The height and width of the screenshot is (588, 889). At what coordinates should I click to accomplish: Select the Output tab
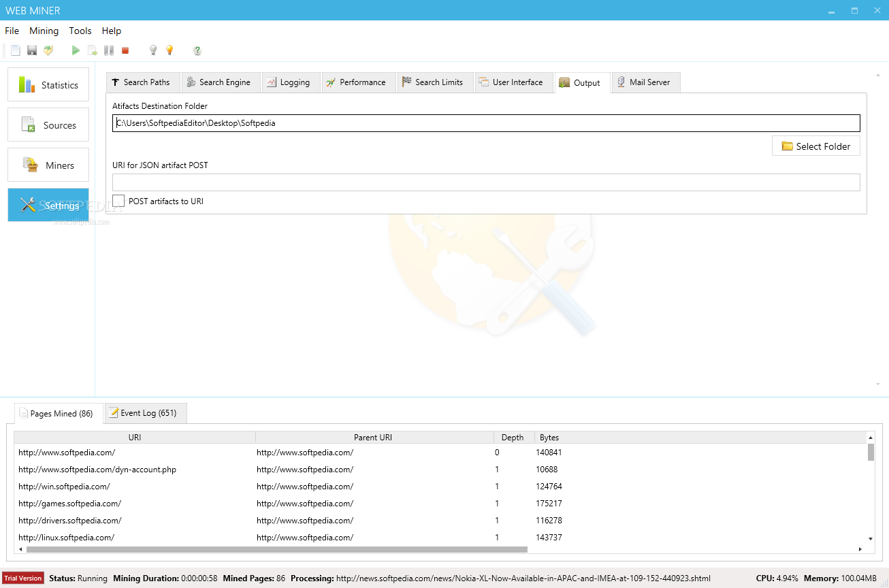point(582,82)
